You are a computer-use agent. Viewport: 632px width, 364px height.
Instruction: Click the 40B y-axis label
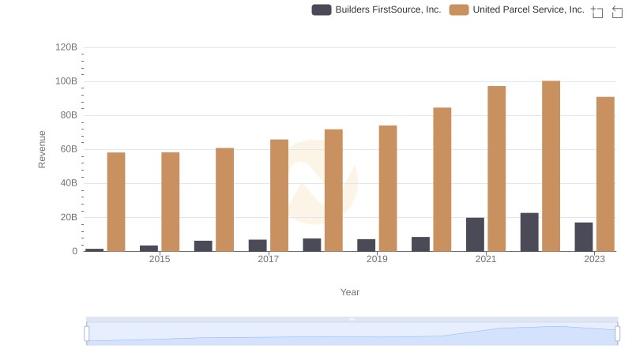tap(69, 183)
